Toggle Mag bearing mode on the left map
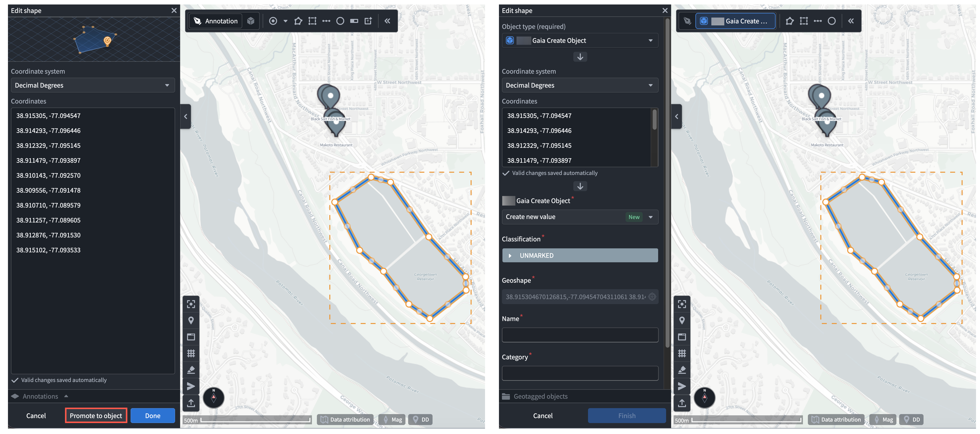This screenshot has height=434, width=980. point(392,419)
